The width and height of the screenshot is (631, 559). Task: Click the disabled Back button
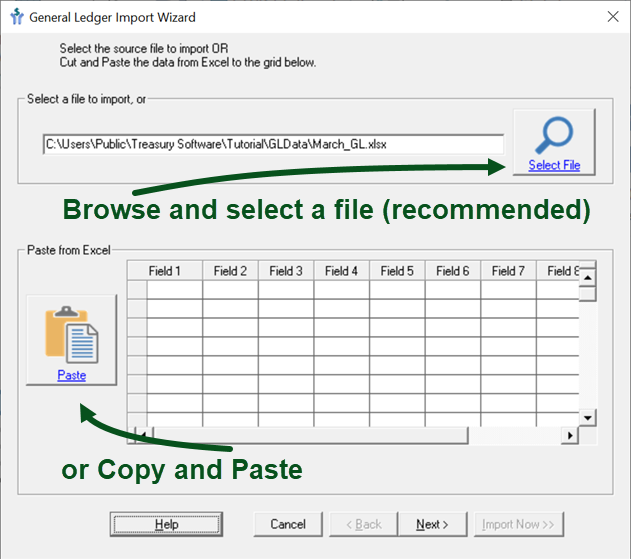tap(364, 524)
